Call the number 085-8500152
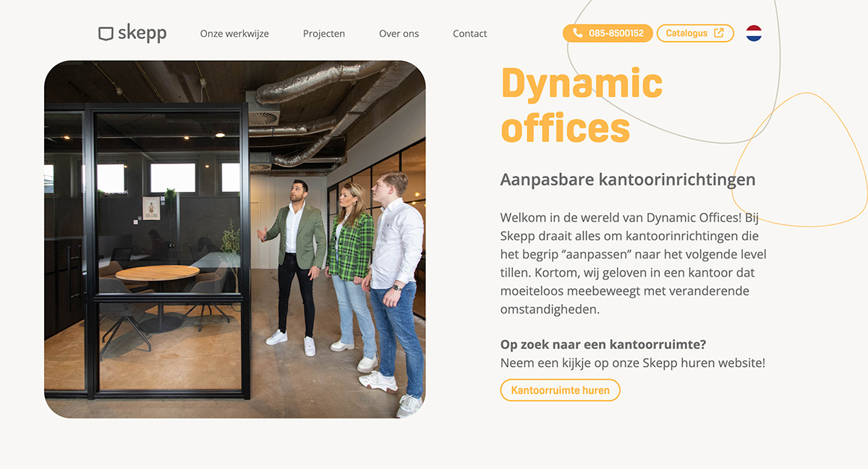The width and height of the screenshot is (868, 469). [616, 33]
